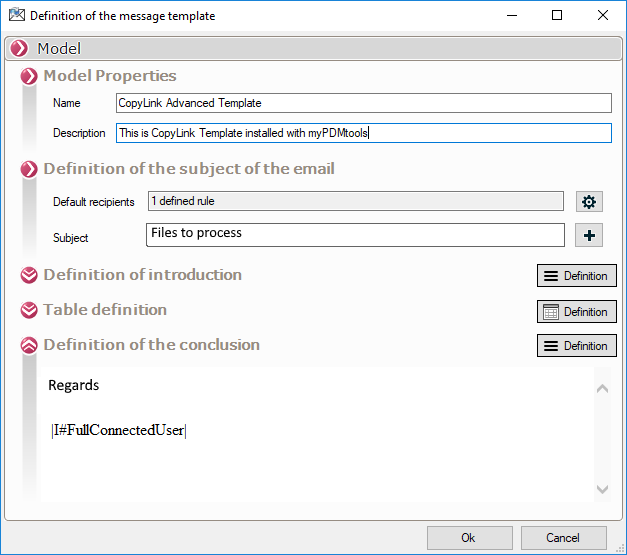Open the Table Definition button
The image size is (627, 555).
click(x=576, y=311)
